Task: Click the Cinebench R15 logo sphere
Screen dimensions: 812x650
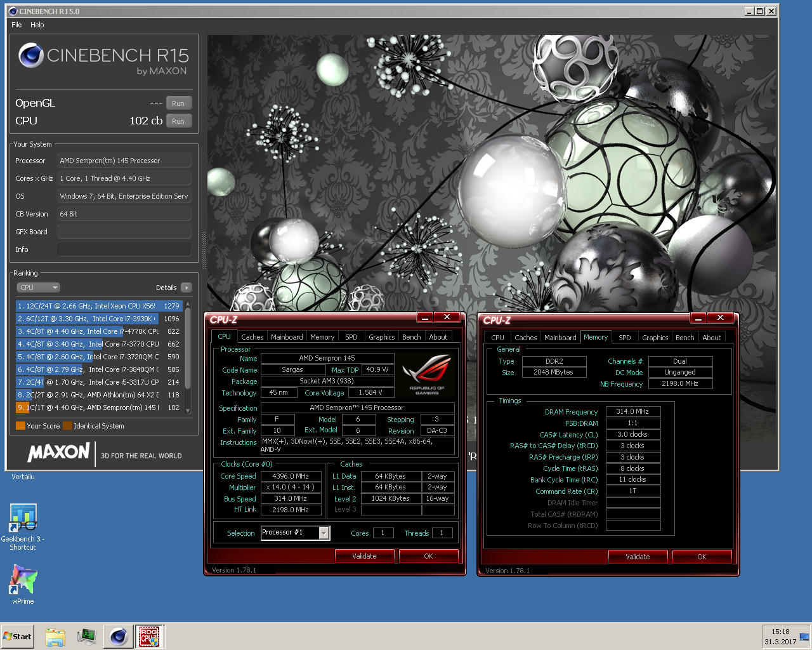Action: click(30, 56)
